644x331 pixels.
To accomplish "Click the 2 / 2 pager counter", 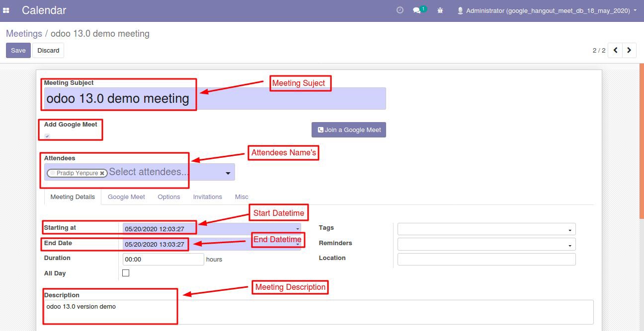I will click(599, 50).
